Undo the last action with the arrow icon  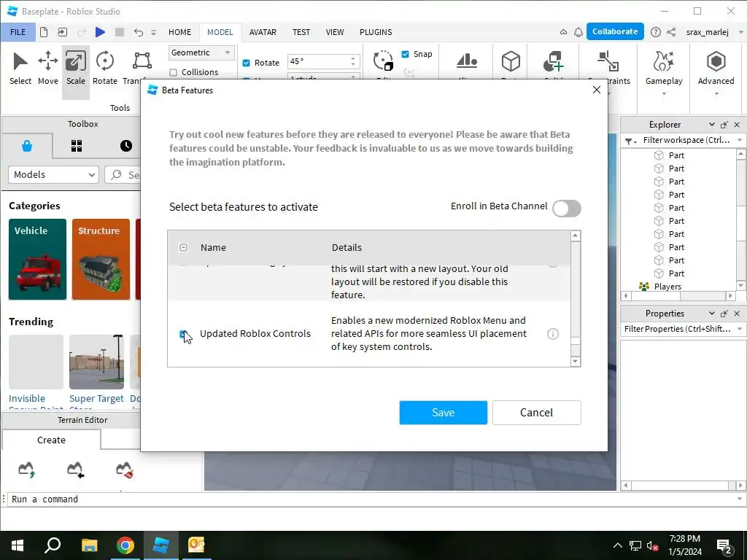[x=139, y=32]
